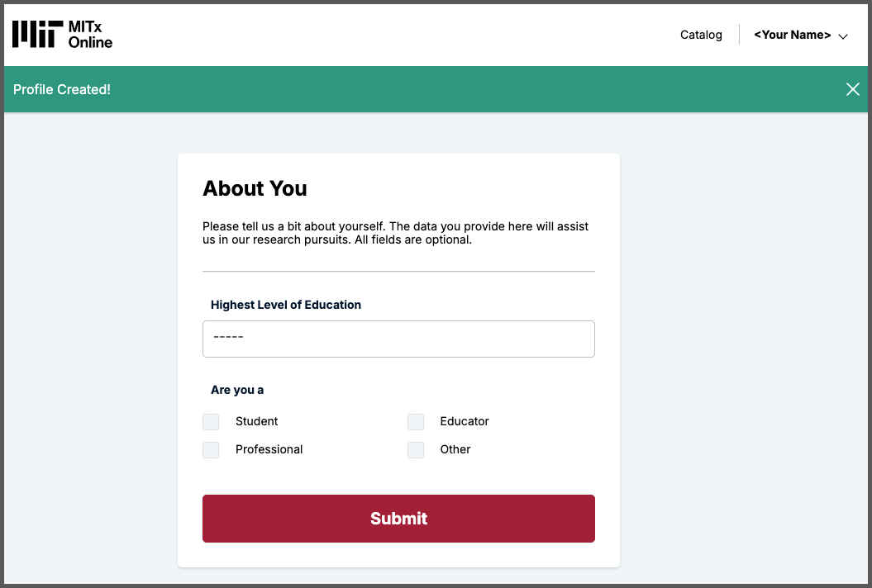Click the Educator label text
This screenshot has width=872, height=588.
465,421
